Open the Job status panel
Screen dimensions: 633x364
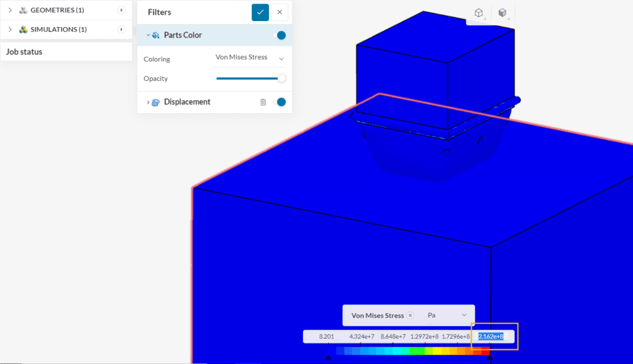pyautogui.click(x=25, y=52)
